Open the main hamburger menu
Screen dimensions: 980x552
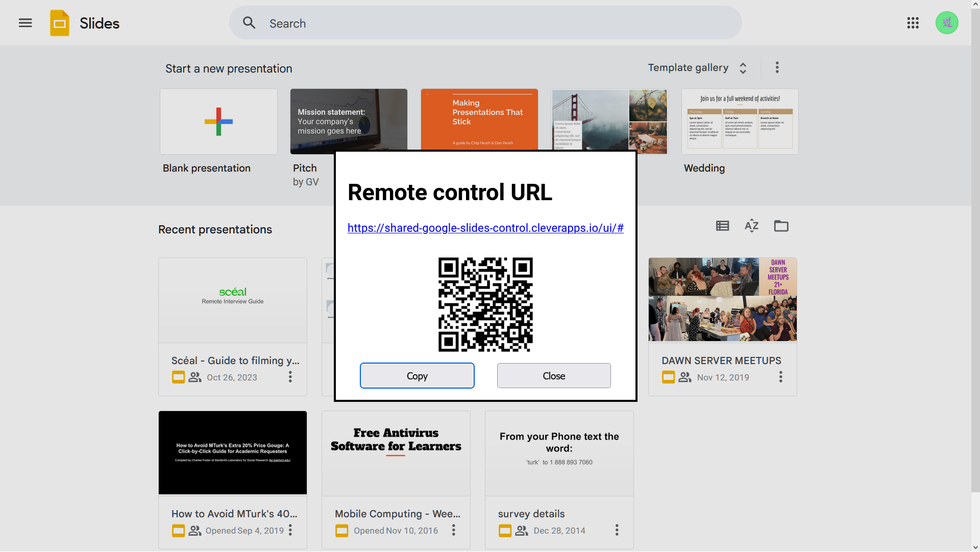click(x=25, y=23)
